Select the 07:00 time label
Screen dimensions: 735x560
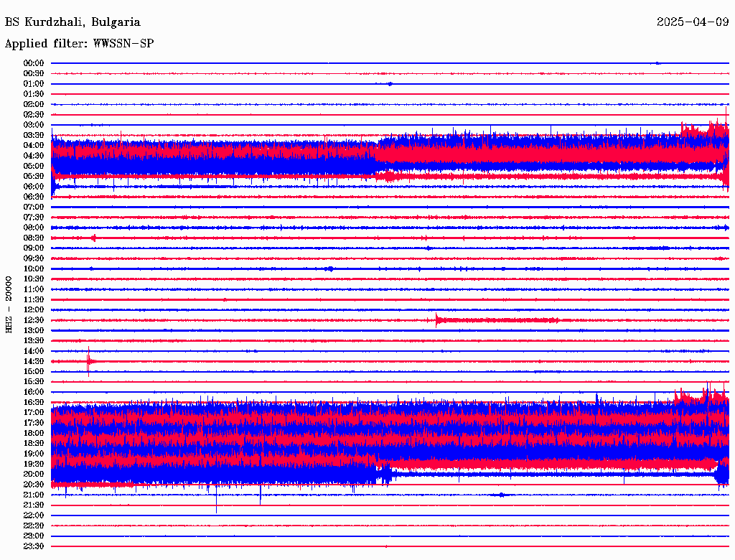34,207
